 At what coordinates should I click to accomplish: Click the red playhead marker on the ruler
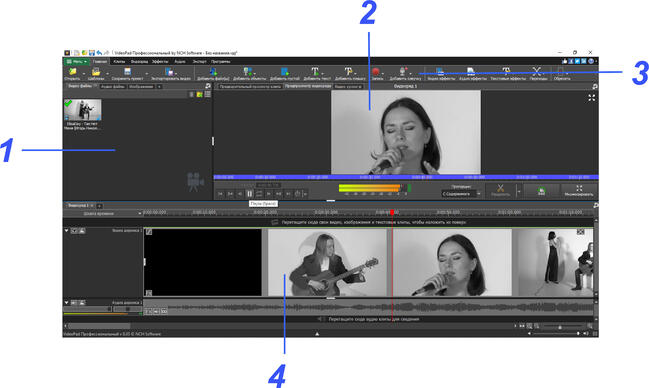pos(392,212)
